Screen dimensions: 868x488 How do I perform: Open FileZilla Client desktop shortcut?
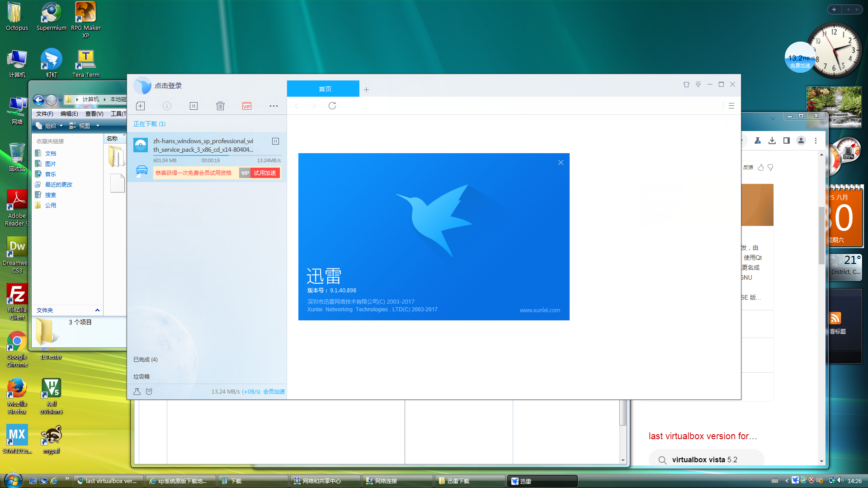pos(17,302)
